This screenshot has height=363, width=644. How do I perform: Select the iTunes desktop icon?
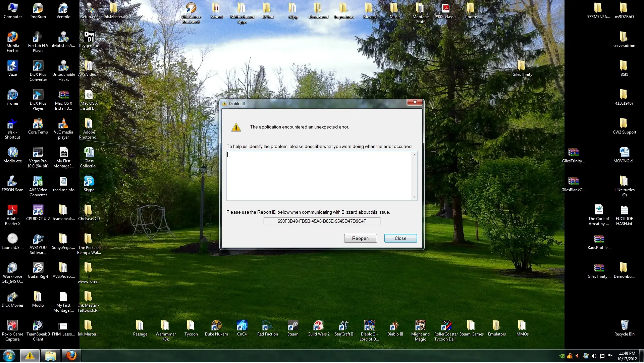(x=13, y=95)
